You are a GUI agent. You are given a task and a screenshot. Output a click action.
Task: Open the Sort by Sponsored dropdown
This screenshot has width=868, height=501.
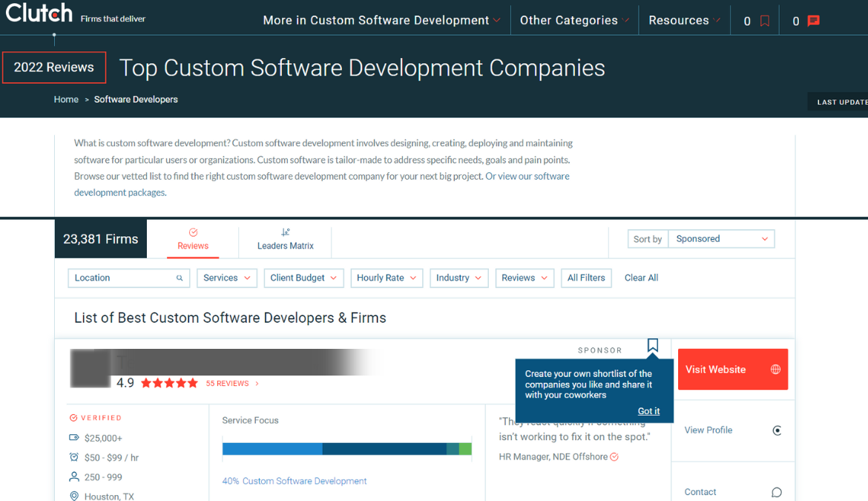point(720,239)
